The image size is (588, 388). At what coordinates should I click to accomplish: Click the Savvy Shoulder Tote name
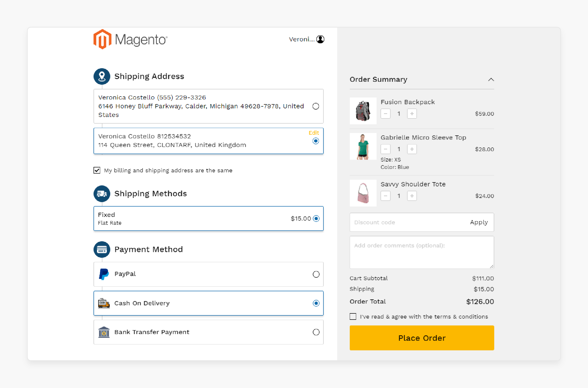pyautogui.click(x=413, y=184)
